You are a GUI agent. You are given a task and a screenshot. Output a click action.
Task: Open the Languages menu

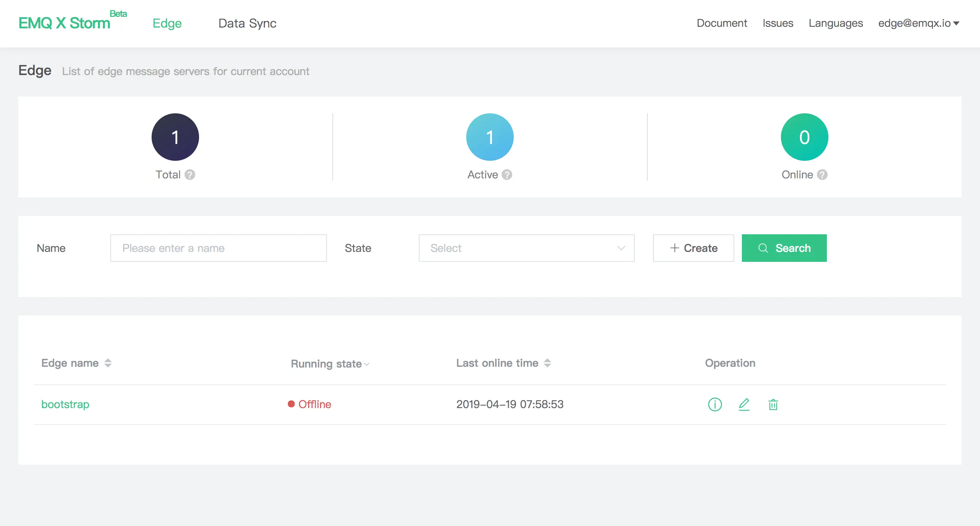pyautogui.click(x=836, y=23)
